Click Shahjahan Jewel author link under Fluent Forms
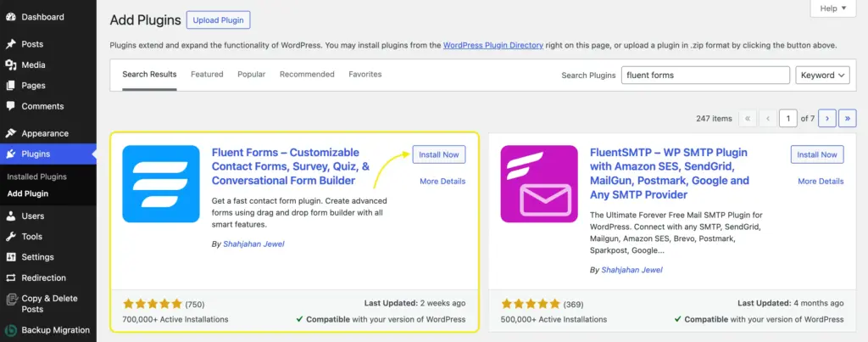This screenshot has height=342, width=868. pos(254,244)
